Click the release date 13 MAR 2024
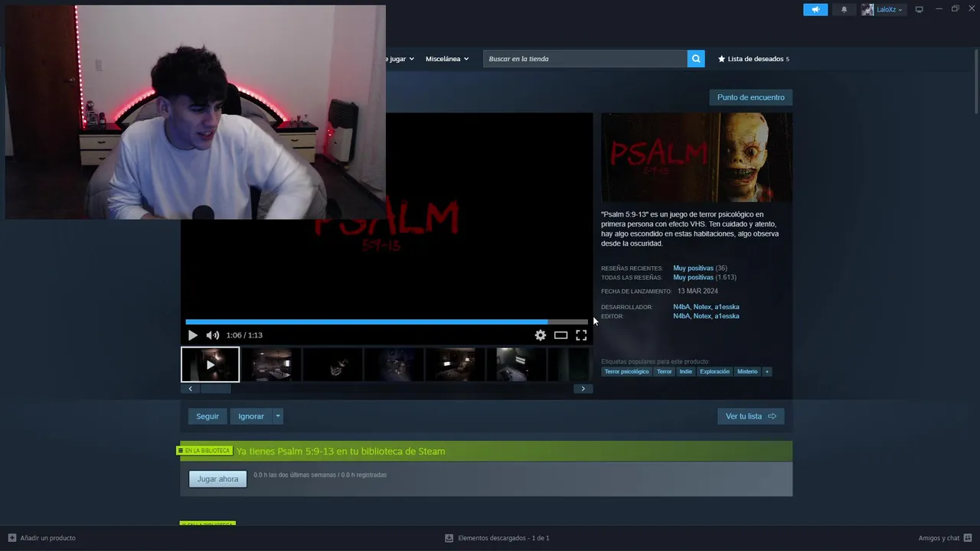Image resolution: width=980 pixels, height=551 pixels. tap(697, 292)
